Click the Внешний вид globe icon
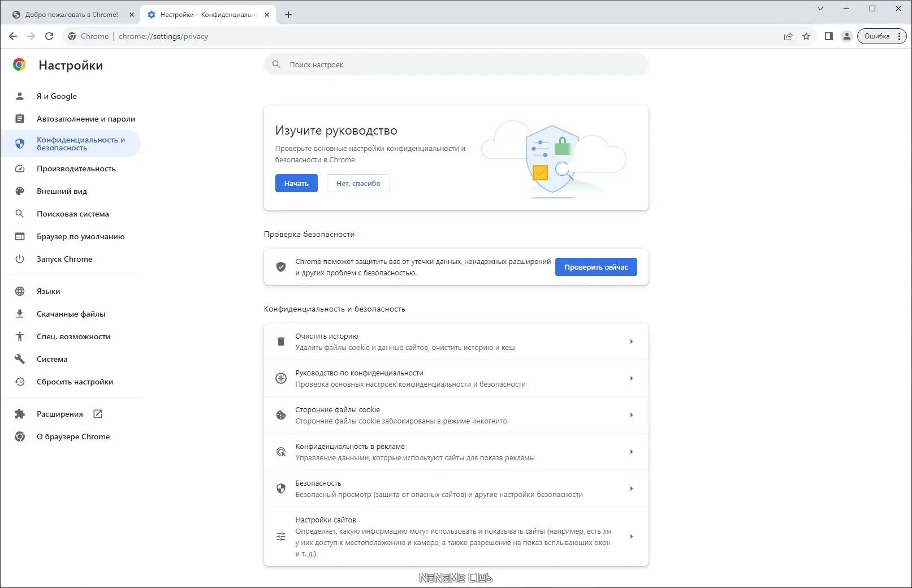Viewport: 912px width, 588px height. [x=20, y=191]
